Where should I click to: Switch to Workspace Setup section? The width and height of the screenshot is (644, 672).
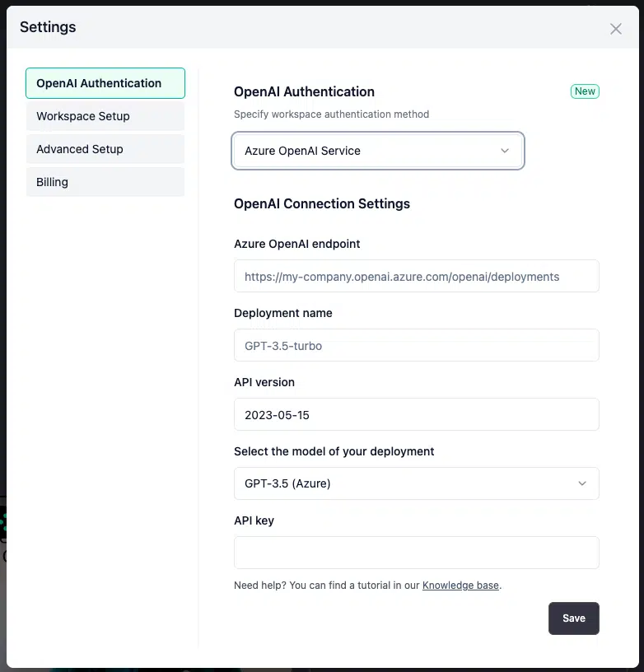[105, 116]
